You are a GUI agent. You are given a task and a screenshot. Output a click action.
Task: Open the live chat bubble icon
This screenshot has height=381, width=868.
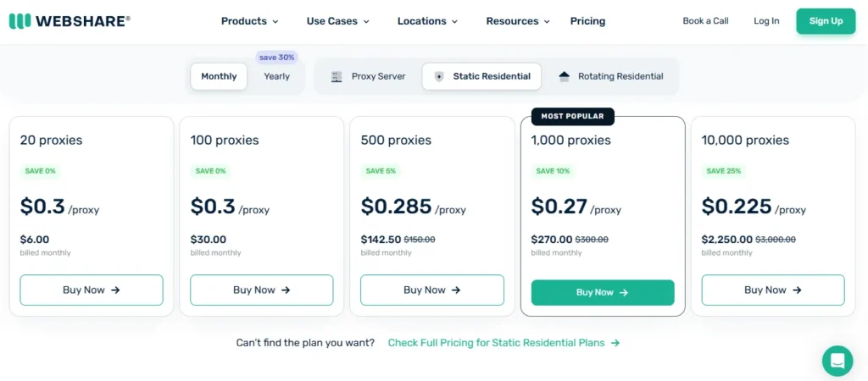pyautogui.click(x=837, y=361)
